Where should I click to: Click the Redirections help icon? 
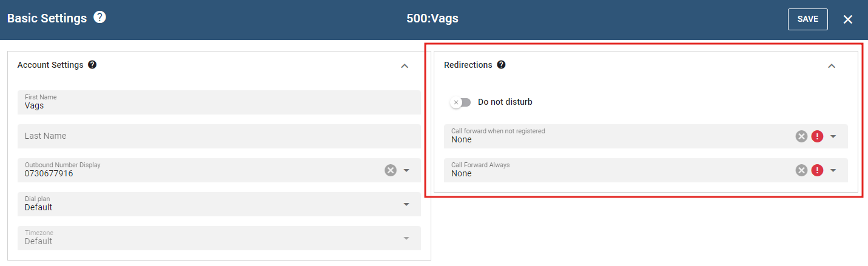[501, 65]
